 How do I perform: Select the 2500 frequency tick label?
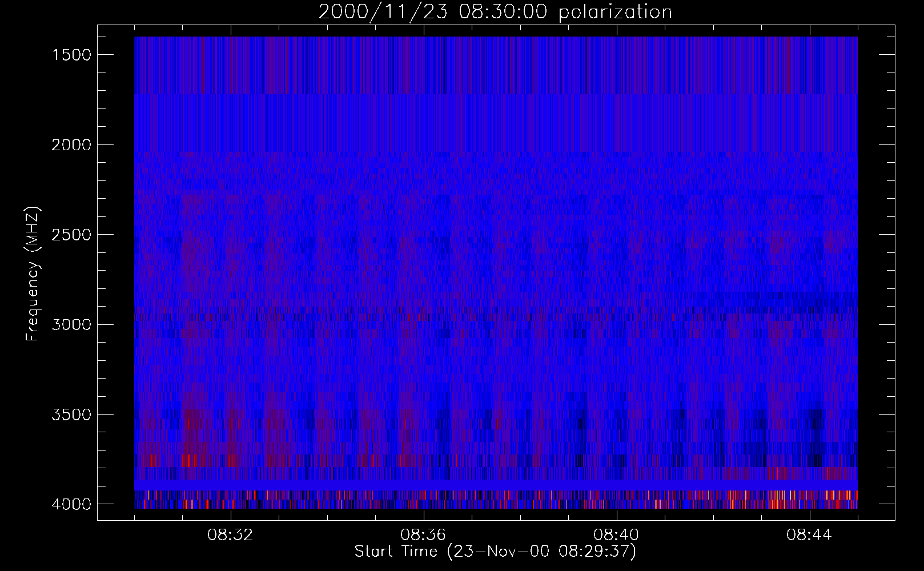click(x=71, y=235)
